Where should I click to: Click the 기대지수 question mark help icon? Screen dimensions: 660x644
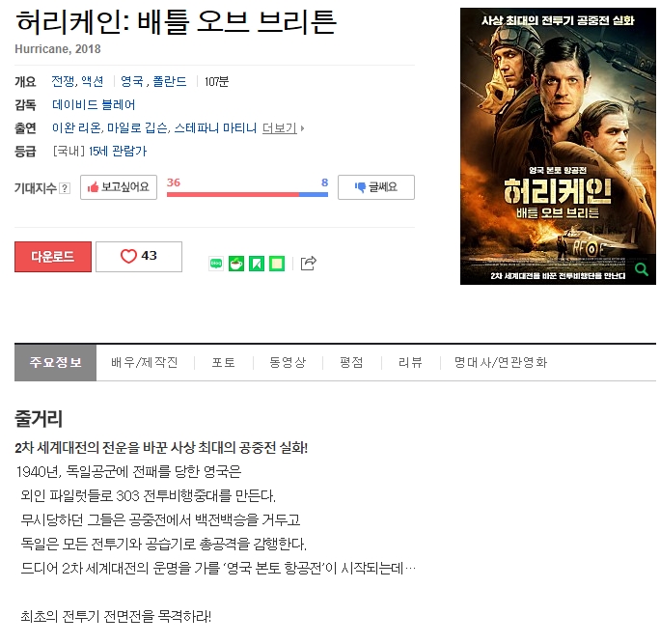(x=65, y=188)
